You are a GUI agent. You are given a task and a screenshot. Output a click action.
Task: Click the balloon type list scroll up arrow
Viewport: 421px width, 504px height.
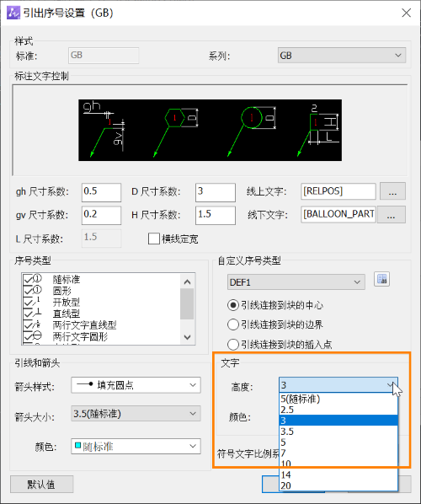188,281
